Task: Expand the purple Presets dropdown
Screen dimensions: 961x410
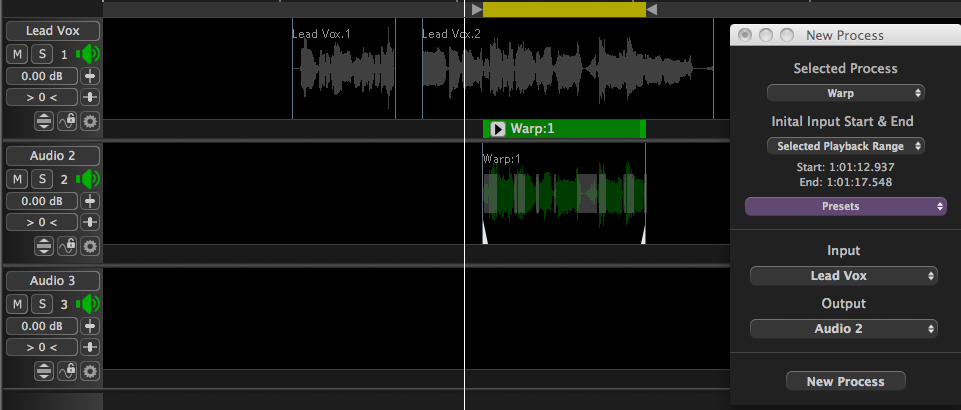Action: 845,206
